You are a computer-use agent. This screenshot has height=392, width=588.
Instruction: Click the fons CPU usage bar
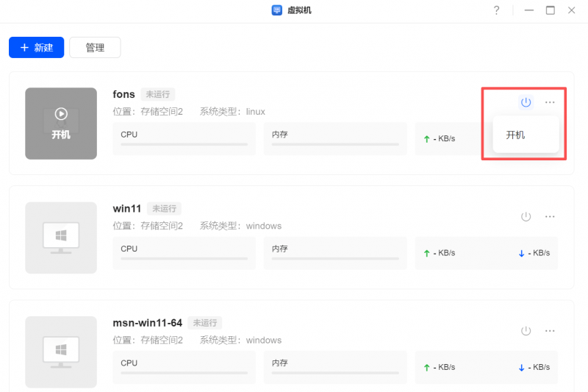pyautogui.click(x=184, y=144)
